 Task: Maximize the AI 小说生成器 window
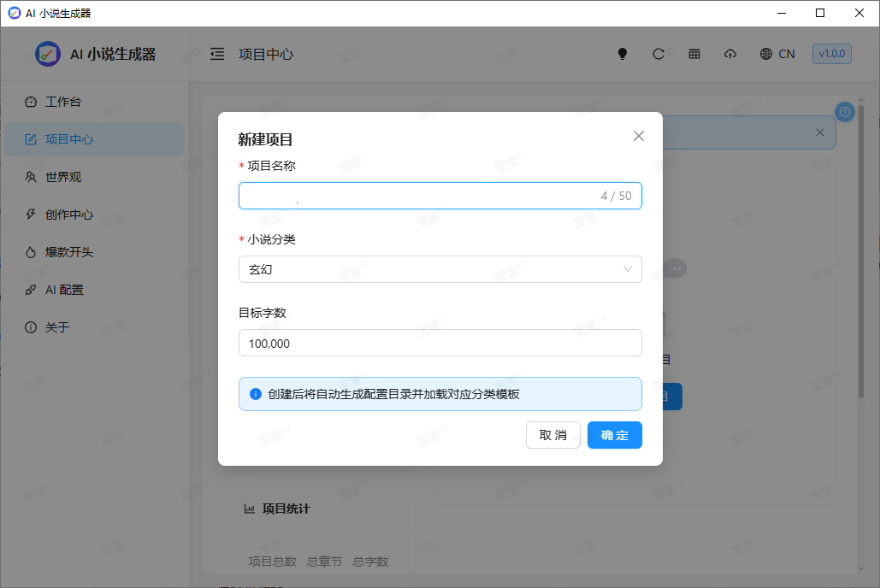point(820,13)
